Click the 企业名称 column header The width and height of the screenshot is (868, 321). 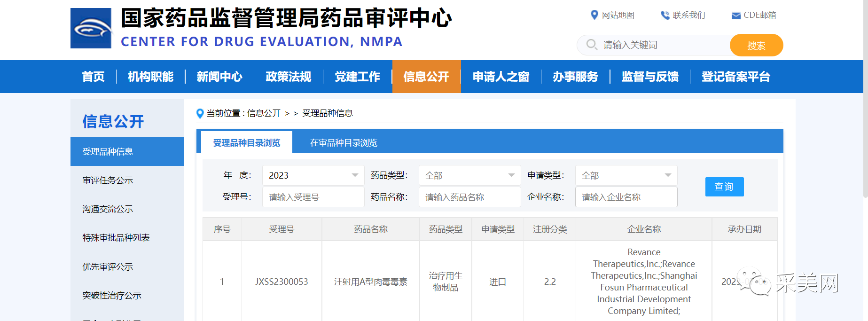[644, 229]
